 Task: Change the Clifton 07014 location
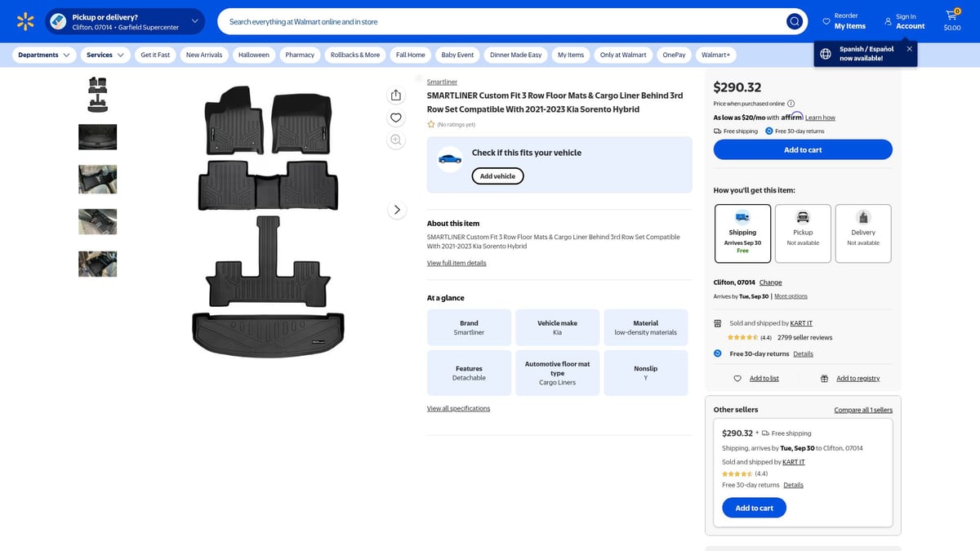(770, 282)
